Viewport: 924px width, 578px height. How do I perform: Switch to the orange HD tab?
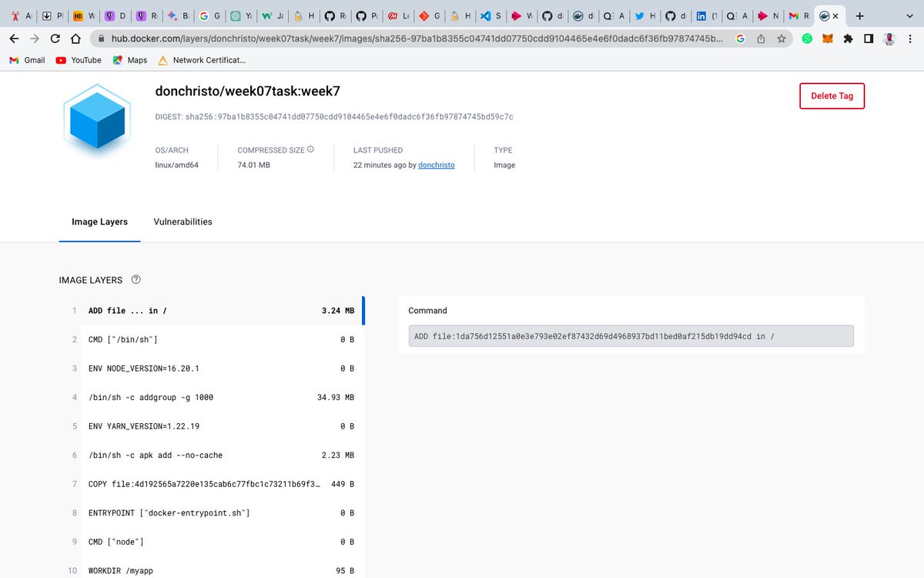point(85,15)
